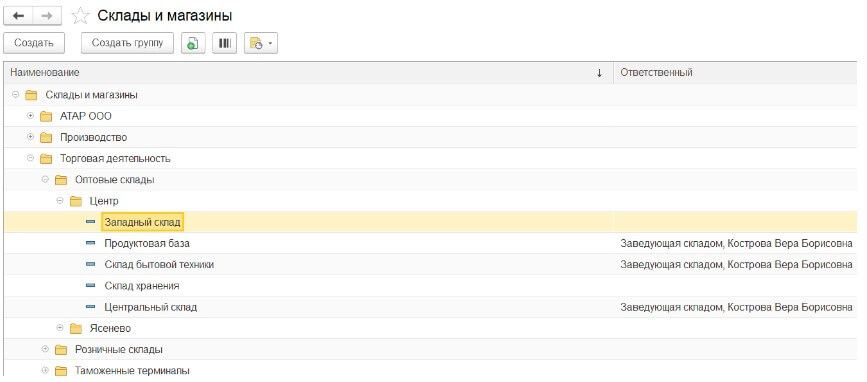Open the Ясенево folder item
This screenshot has width=867, height=382.
coord(110,328)
